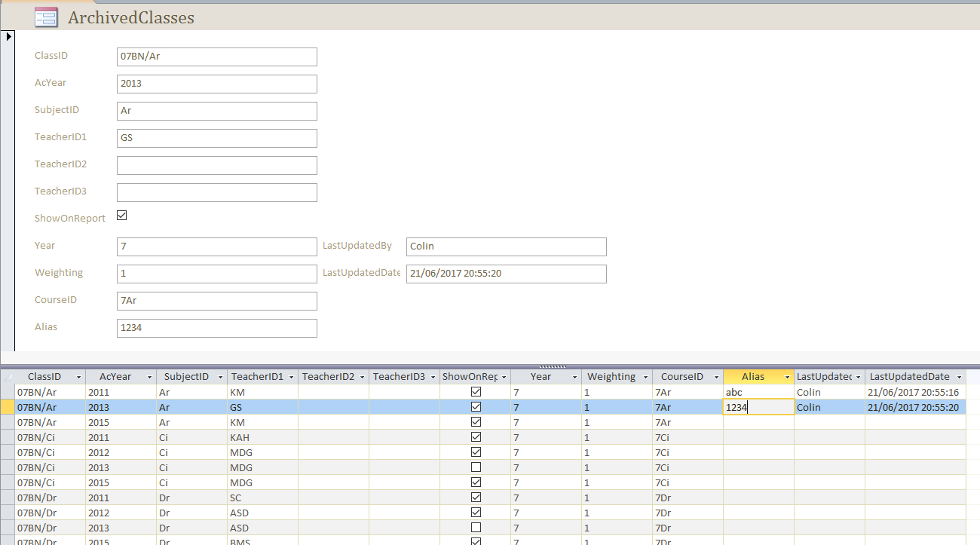The height and width of the screenshot is (545, 980).
Task: Select the highlighted 2013 07BN/Ar row selector
Action: click(8, 407)
